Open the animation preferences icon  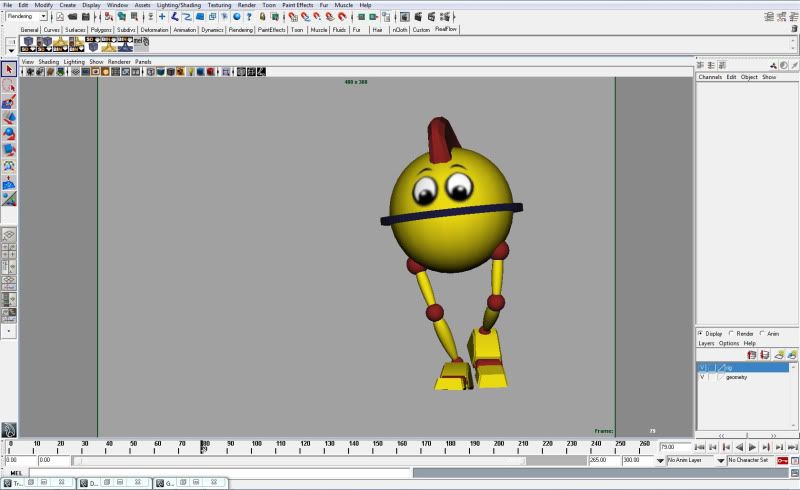pos(794,460)
